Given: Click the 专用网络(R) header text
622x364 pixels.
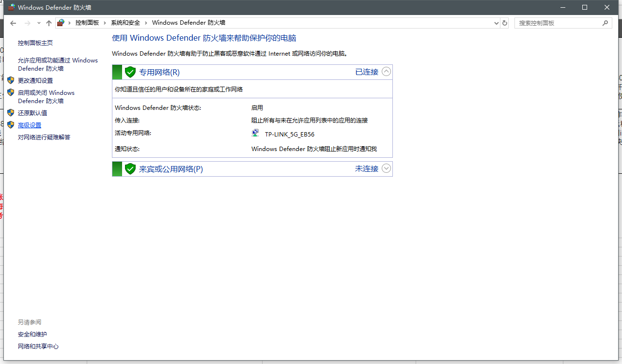Looking at the screenshot, I should (159, 72).
